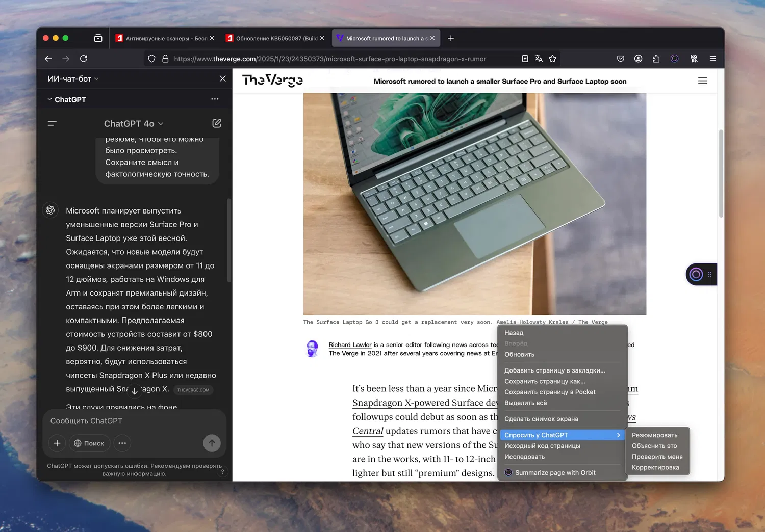Start a new ChatGPT chat with the edit icon
Image resolution: width=765 pixels, height=532 pixels.
tap(217, 123)
